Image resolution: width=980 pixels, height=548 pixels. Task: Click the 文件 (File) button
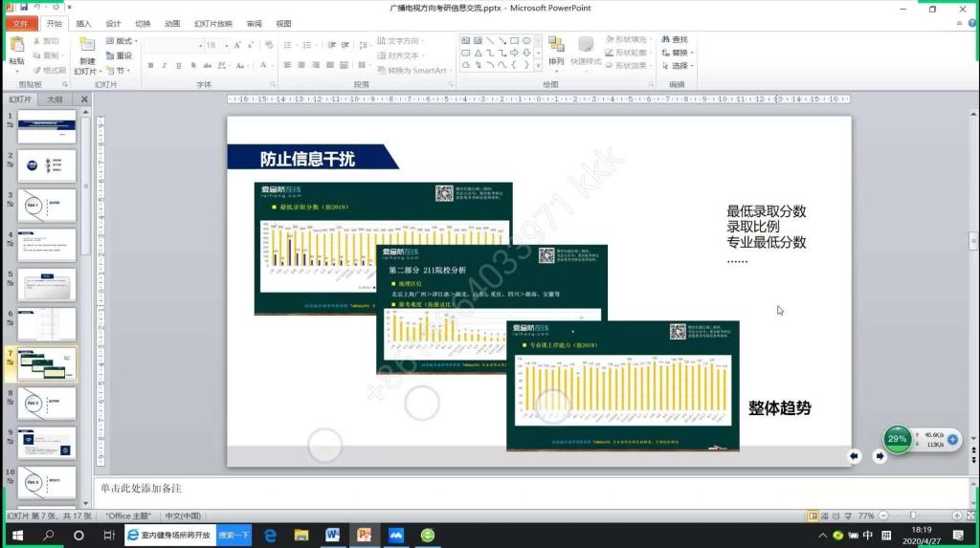[19, 23]
